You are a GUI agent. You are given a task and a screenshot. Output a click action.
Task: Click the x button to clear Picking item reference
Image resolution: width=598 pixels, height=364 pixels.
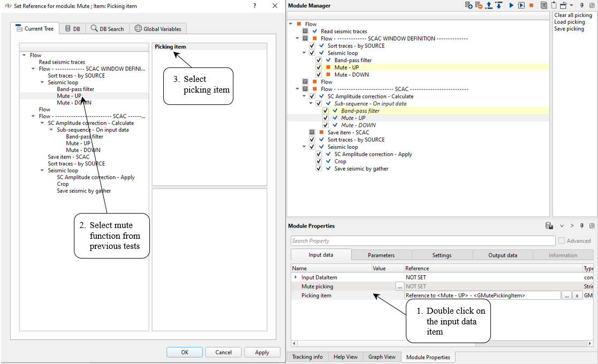point(577,295)
